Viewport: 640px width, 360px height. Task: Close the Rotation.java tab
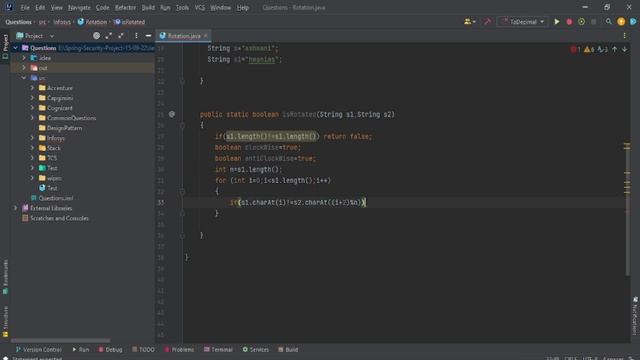pyautogui.click(x=205, y=36)
